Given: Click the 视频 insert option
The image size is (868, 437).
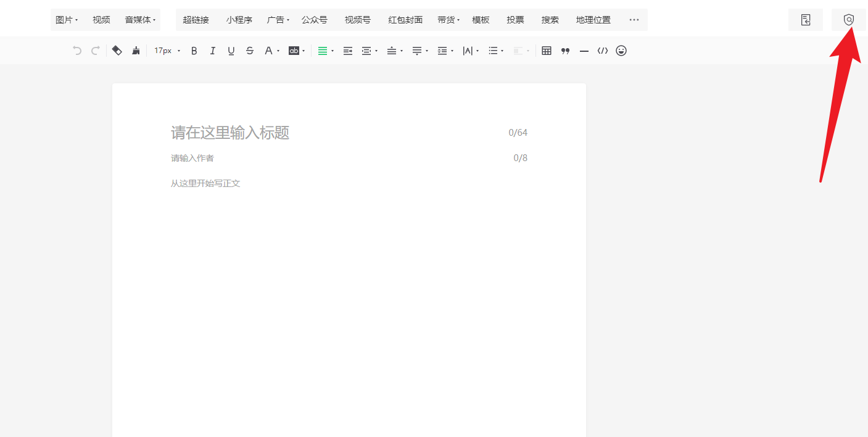Looking at the screenshot, I should point(101,20).
